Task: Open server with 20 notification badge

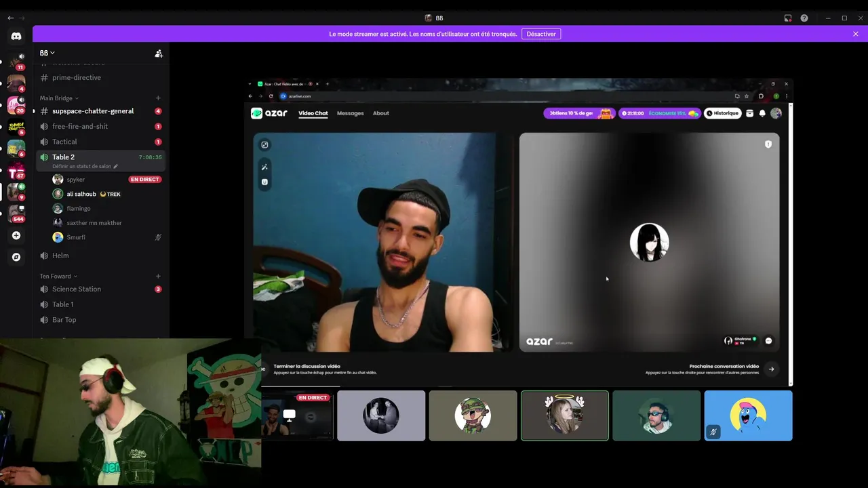Action: tap(16, 105)
